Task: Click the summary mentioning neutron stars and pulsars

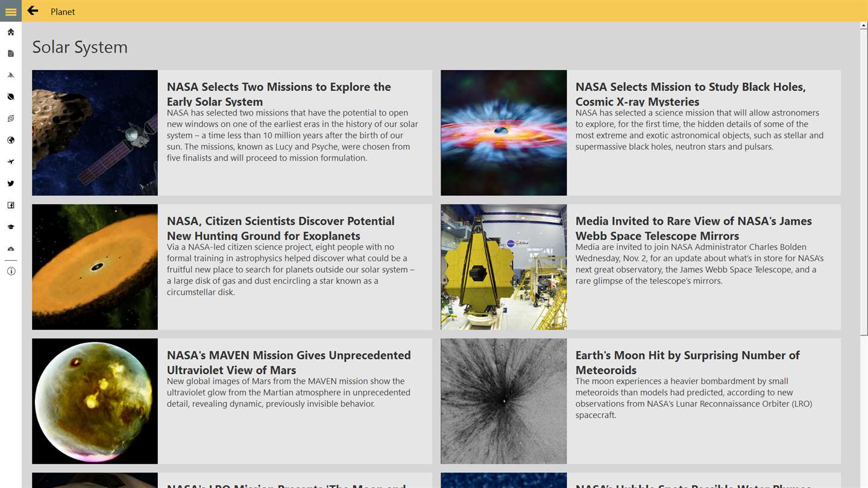Action: 699,130
